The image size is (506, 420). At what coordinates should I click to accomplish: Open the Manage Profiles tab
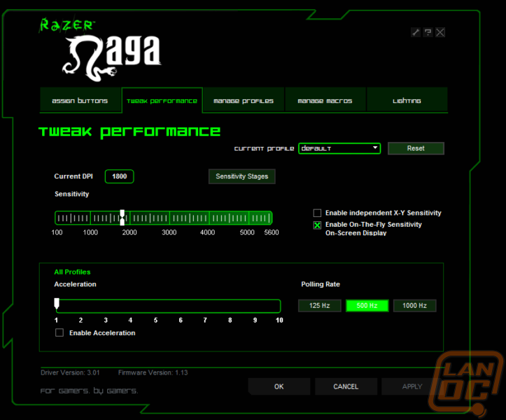[244, 100]
